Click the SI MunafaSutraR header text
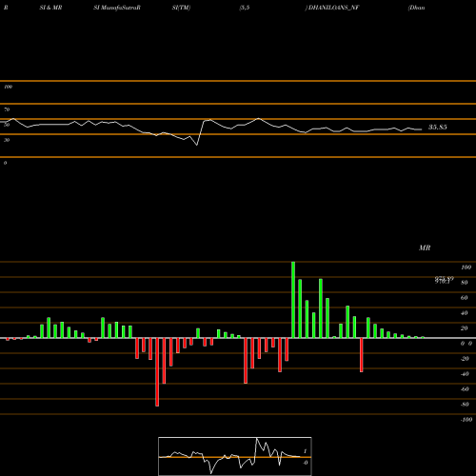This screenshot has height=476, width=476. click(117, 8)
